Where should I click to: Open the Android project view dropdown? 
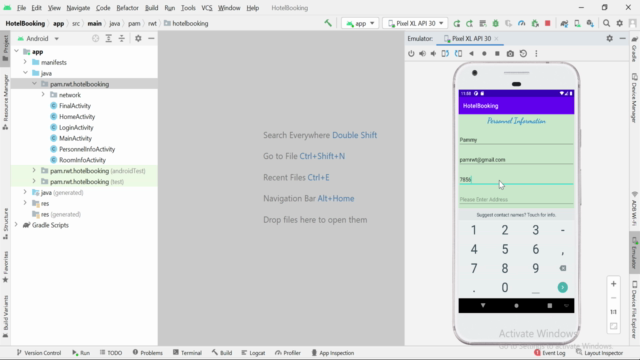pos(39,38)
